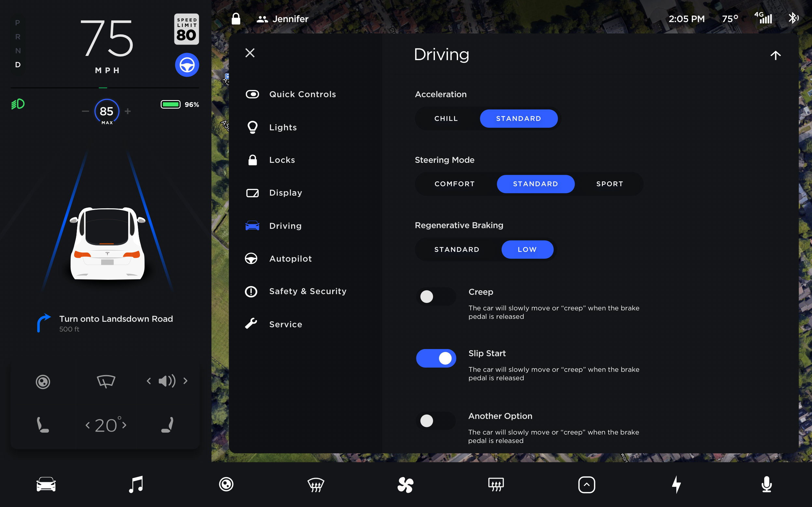Open the lightning bolt charging icon

[x=676, y=485]
